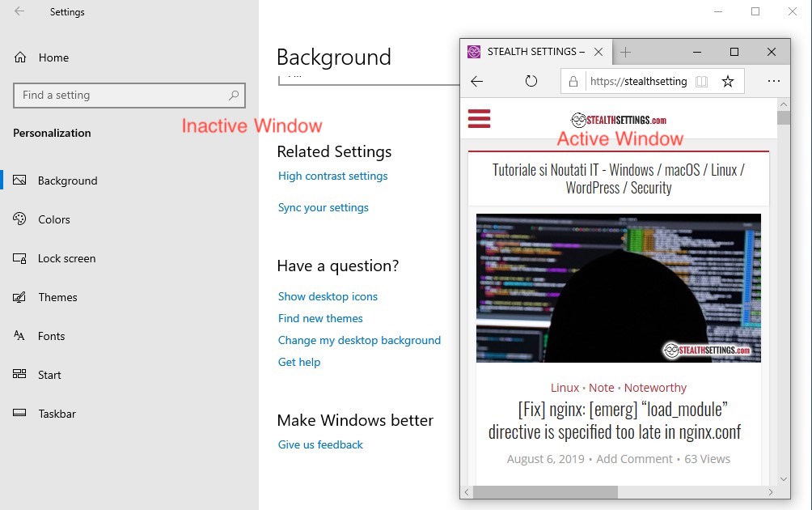Select the Lock screen icon in sidebar
The image size is (812, 510).
coord(19,258)
